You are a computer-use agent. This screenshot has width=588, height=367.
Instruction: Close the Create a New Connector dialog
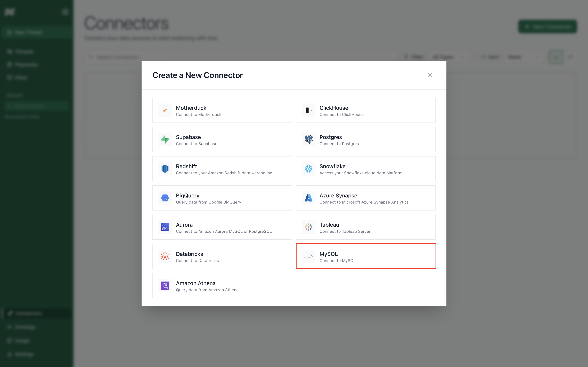click(430, 75)
